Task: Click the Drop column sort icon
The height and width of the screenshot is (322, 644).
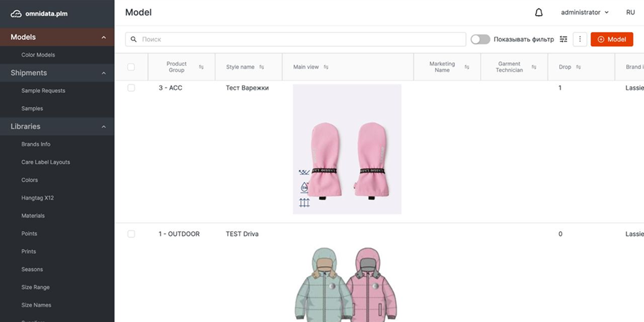Action: click(x=578, y=67)
